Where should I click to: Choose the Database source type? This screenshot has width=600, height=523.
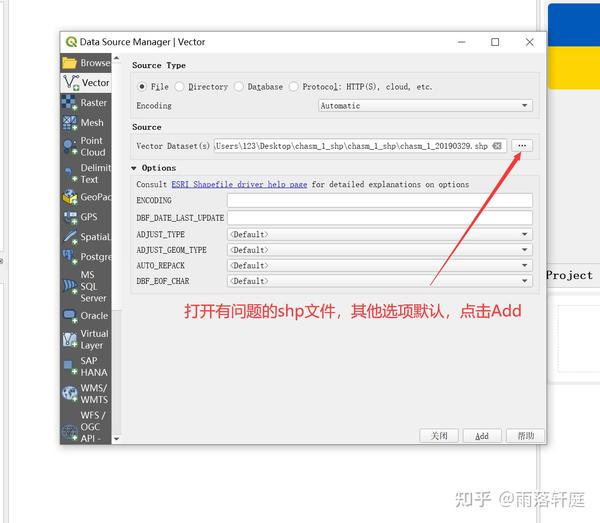point(238,87)
